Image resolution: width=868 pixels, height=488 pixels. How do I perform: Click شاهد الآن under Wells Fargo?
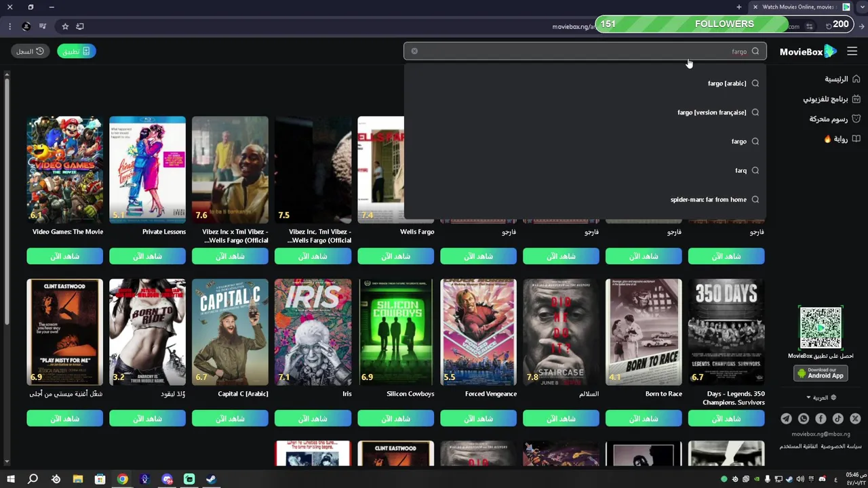point(395,256)
